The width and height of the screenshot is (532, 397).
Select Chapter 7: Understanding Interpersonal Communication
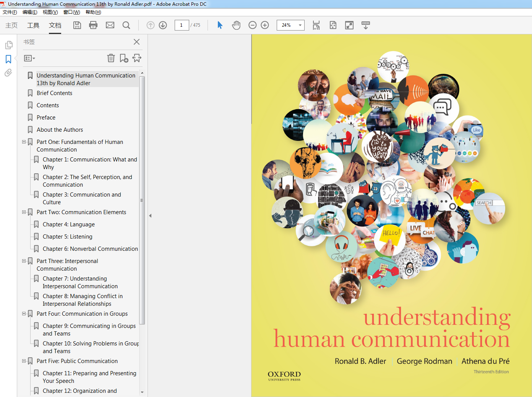pos(80,282)
